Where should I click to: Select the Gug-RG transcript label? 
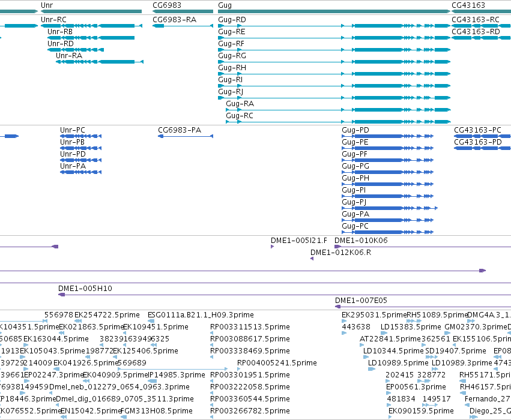[x=232, y=56]
